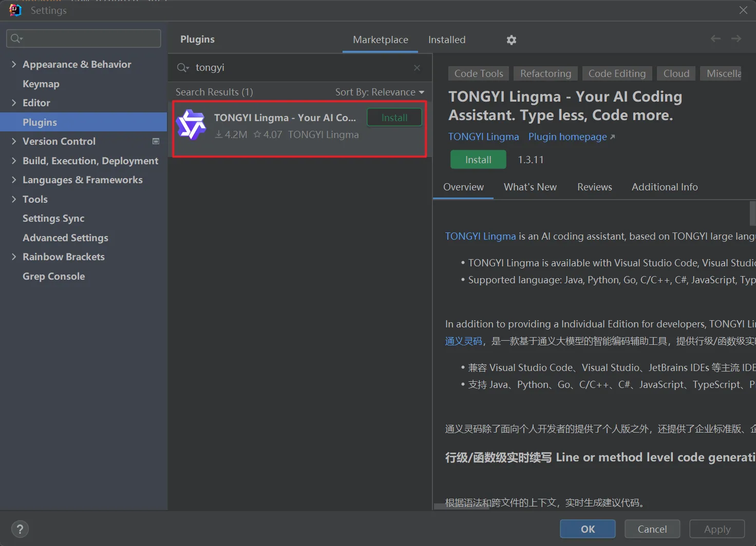756x546 pixels.
Task: Open the help question mark button
Action: (x=20, y=529)
